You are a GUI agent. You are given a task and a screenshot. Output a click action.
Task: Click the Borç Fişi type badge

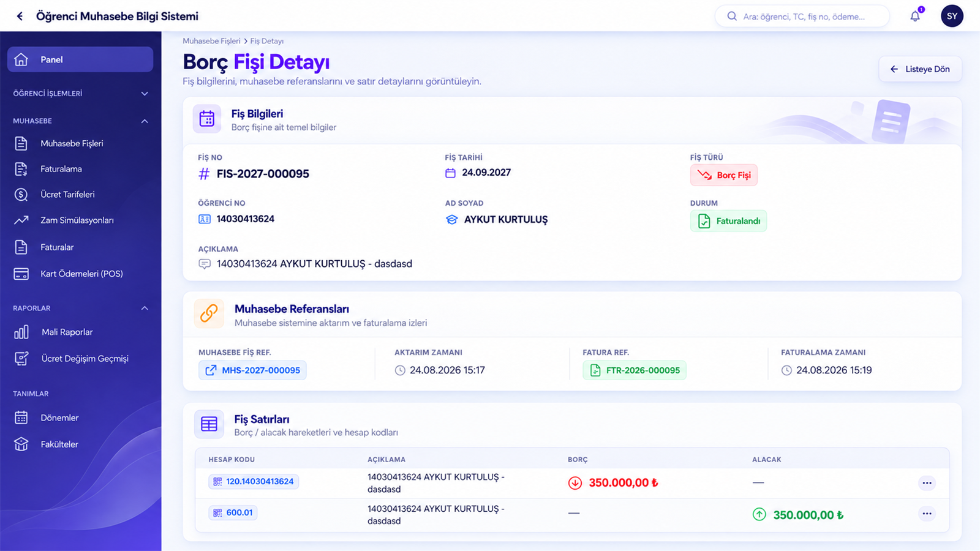pos(724,175)
